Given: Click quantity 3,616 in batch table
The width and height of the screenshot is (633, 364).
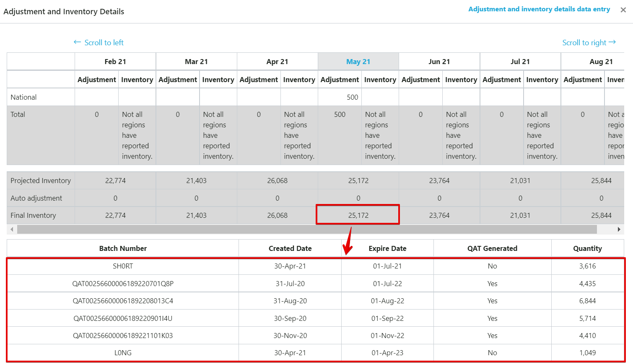Looking at the screenshot, I should (x=587, y=266).
